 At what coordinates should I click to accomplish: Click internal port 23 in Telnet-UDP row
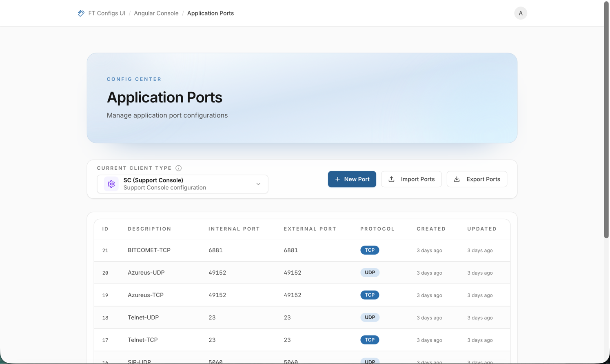coord(212,317)
